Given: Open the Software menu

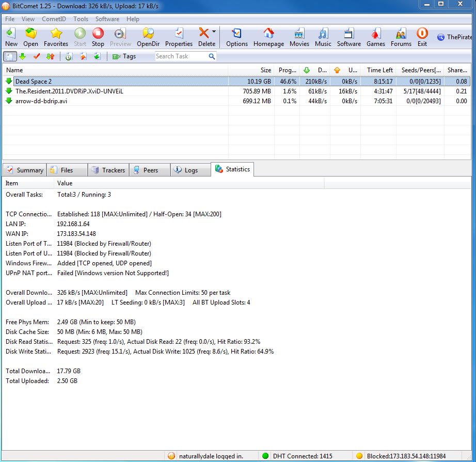Looking at the screenshot, I should pos(107,19).
